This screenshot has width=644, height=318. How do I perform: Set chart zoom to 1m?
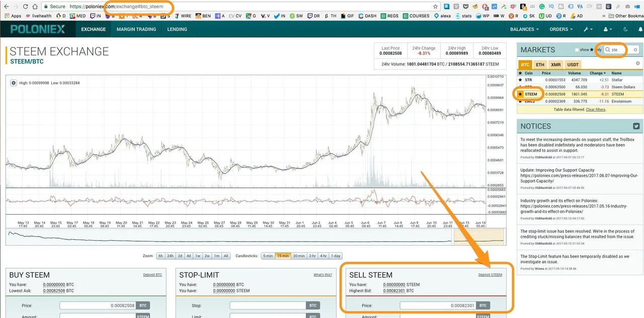click(x=216, y=256)
